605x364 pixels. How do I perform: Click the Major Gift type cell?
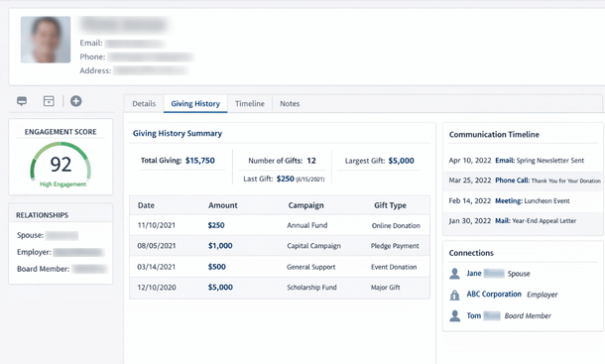point(385,288)
